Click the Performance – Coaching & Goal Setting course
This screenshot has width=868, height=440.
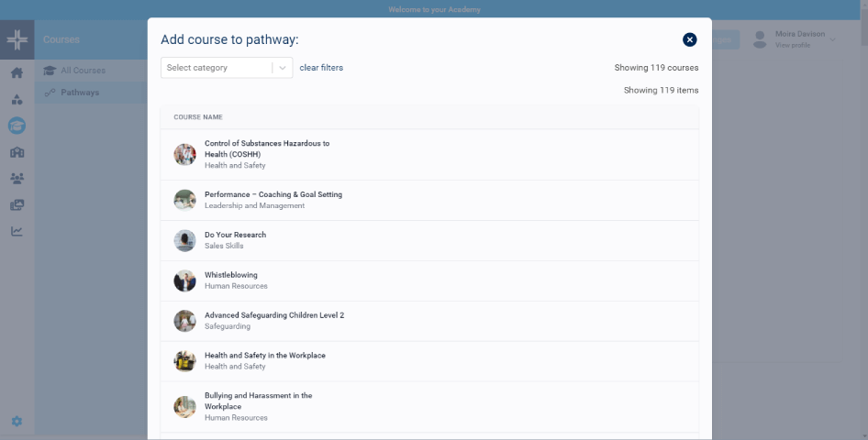pos(273,195)
